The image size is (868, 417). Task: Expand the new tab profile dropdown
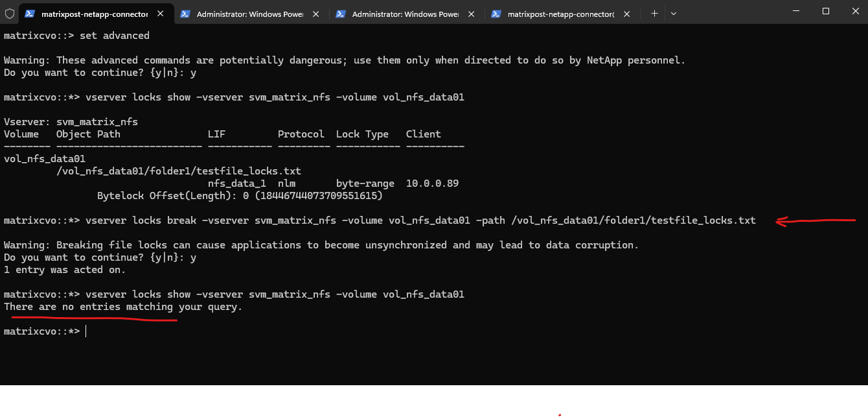[674, 13]
